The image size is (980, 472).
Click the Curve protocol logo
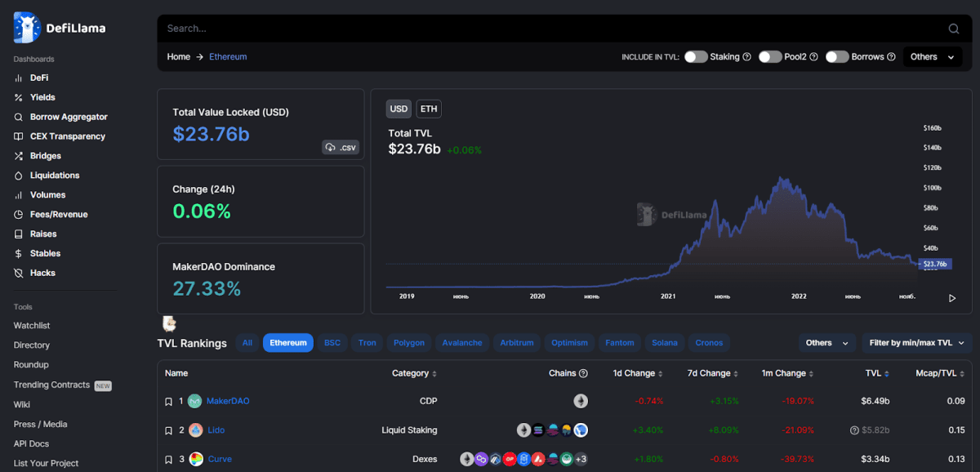click(196, 460)
